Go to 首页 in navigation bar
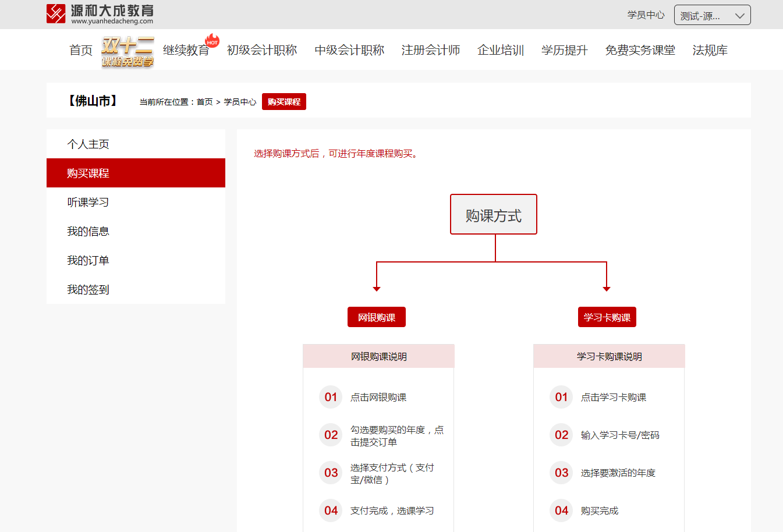The image size is (783, 532). tap(81, 51)
